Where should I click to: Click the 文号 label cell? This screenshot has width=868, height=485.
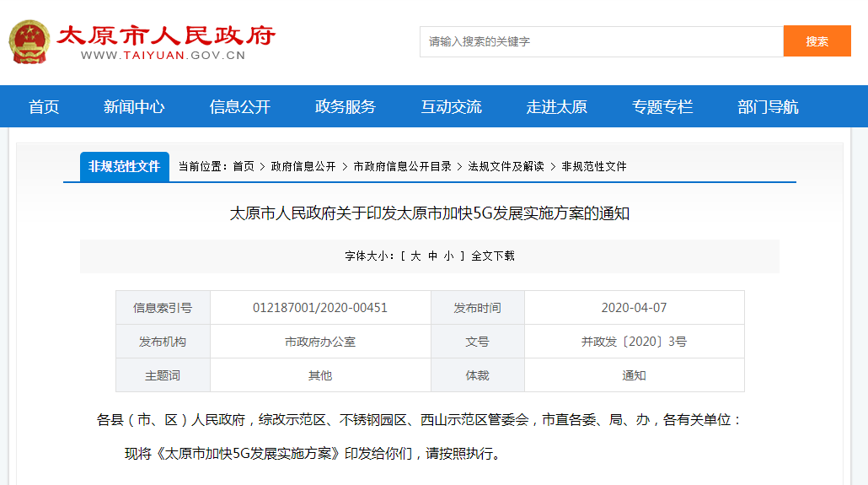477,342
